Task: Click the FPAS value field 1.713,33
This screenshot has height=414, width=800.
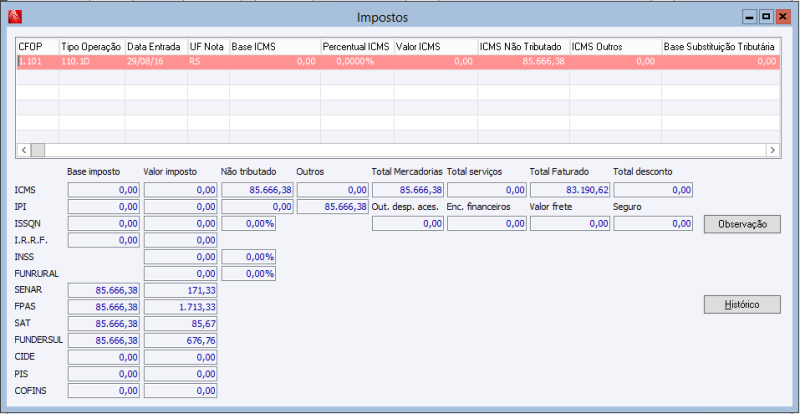Action: (x=181, y=307)
